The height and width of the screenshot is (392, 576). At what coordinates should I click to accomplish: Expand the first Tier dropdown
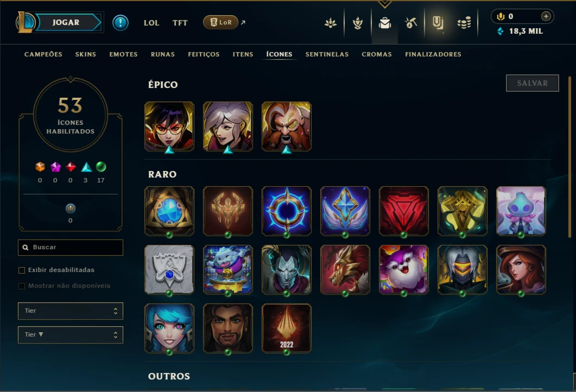(71, 311)
